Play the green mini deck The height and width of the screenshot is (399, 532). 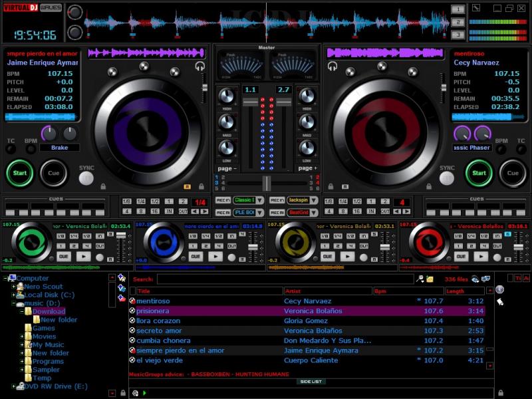tap(83, 257)
